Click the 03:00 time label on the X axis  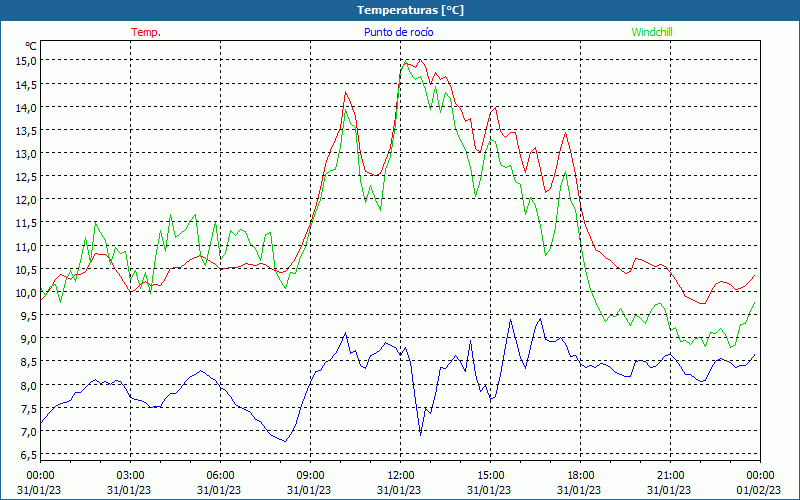point(131,475)
